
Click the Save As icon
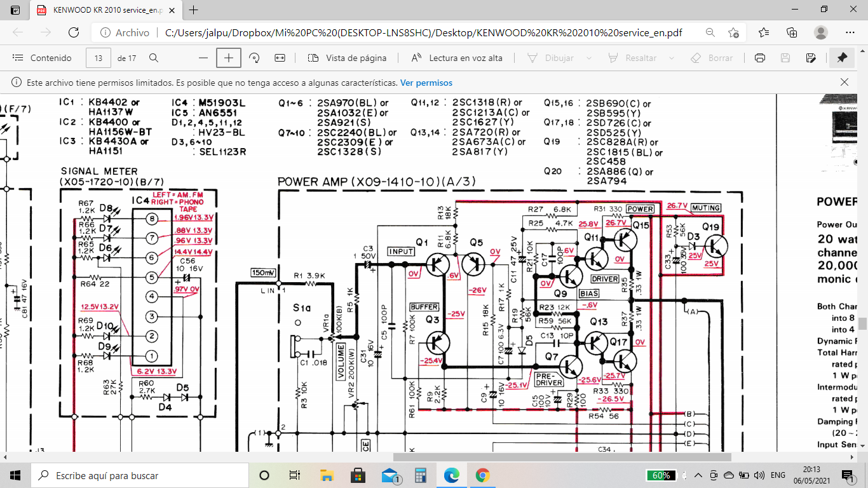pos(810,58)
